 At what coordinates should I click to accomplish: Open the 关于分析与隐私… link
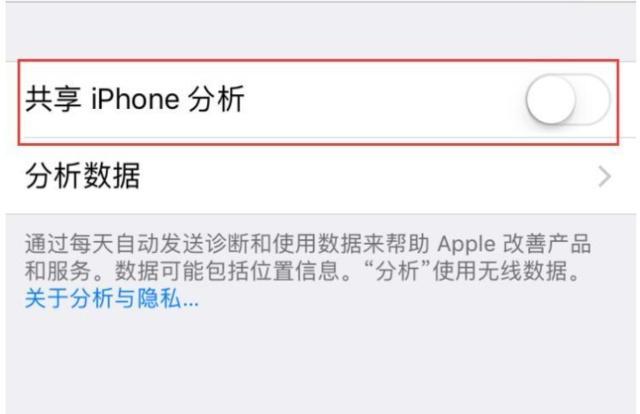(x=112, y=298)
